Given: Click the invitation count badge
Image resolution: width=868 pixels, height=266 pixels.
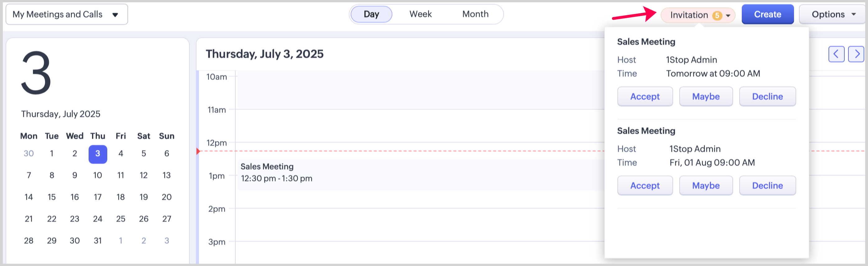Looking at the screenshot, I should [x=717, y=15].
